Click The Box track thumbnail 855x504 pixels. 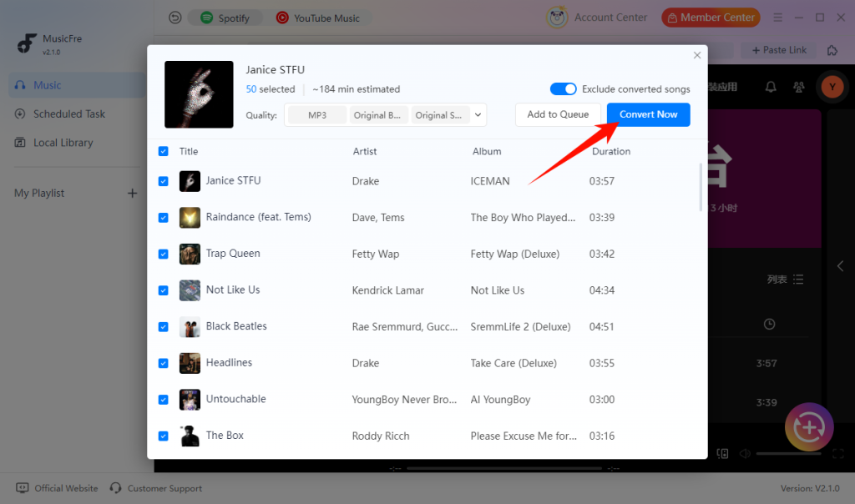[190, 436]
